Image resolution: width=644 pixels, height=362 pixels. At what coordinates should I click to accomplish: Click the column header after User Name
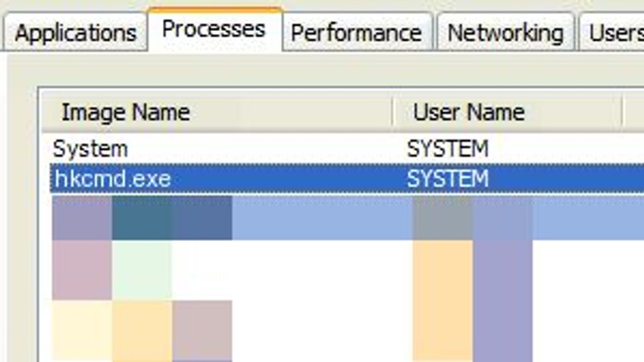click(x=635, y=113)
